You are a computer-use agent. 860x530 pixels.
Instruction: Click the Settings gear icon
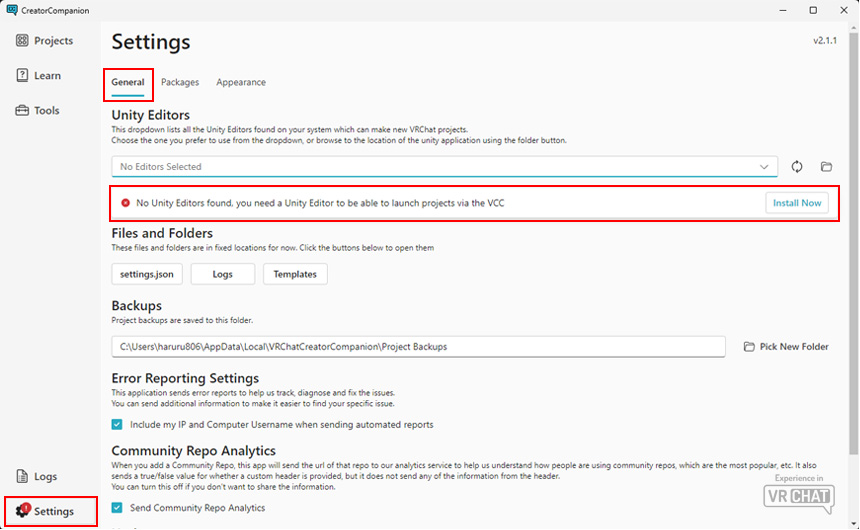22,511
